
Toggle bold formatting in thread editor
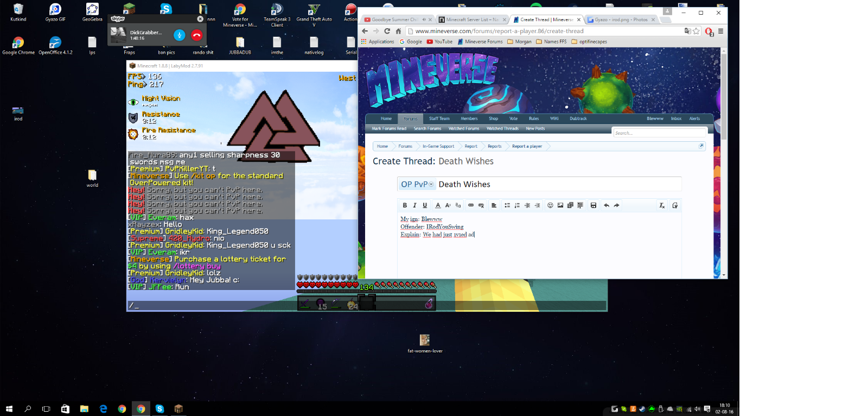[405, 205]
